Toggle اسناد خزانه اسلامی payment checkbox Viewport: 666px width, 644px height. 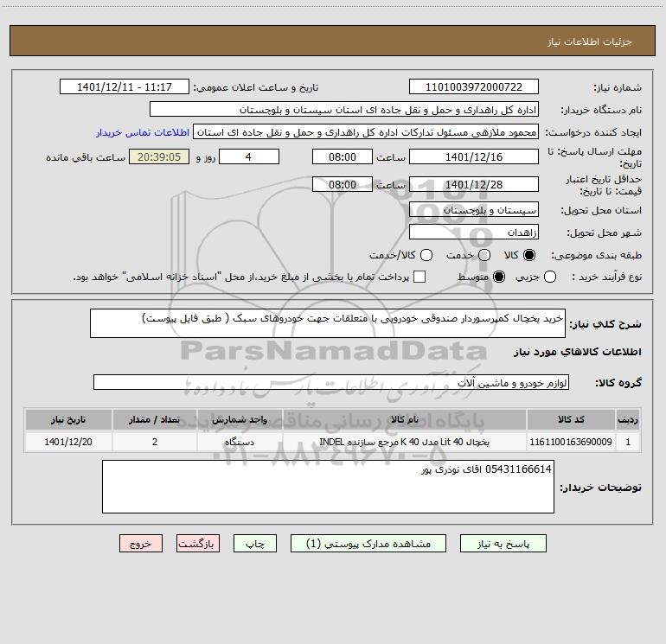[x=419, y=277]
